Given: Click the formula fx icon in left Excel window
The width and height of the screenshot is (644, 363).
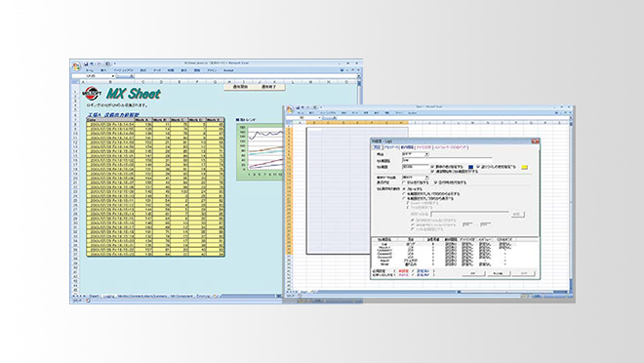Looking at the screenshot, I should tap(132, 76).
